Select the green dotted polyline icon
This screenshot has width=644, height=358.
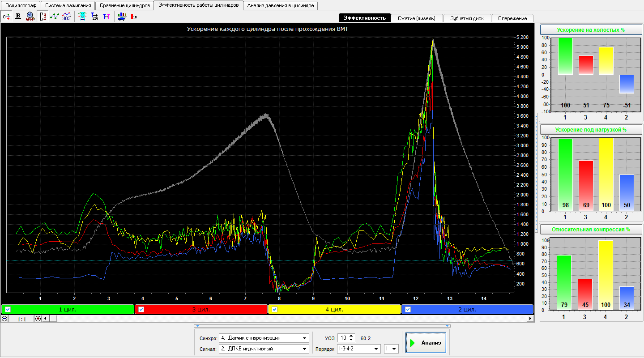coord(55,17)
